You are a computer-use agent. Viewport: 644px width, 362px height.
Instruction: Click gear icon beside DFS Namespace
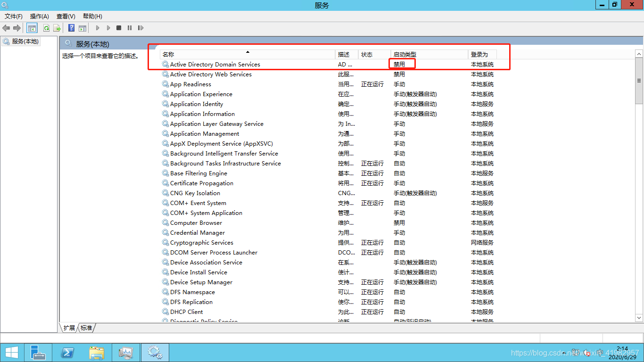pos(165,292)
